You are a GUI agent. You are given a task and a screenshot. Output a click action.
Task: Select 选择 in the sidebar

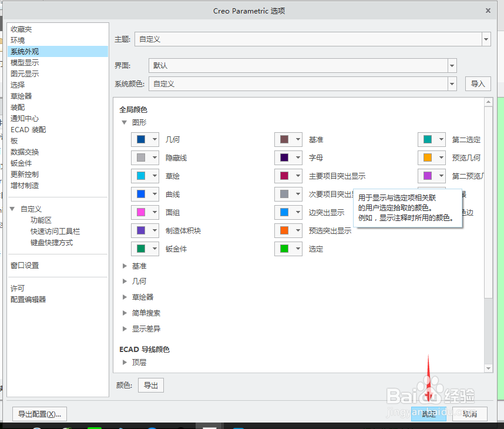coord(58,85)
